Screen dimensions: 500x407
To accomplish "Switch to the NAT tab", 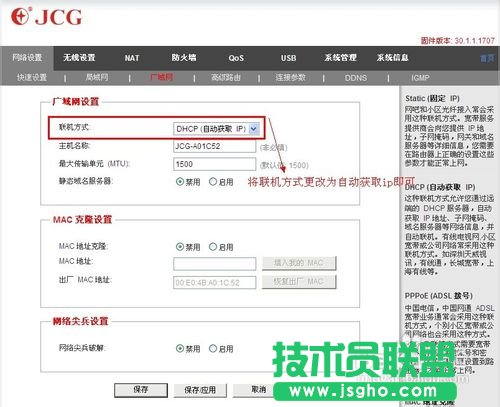I will (x=132, y=58).
